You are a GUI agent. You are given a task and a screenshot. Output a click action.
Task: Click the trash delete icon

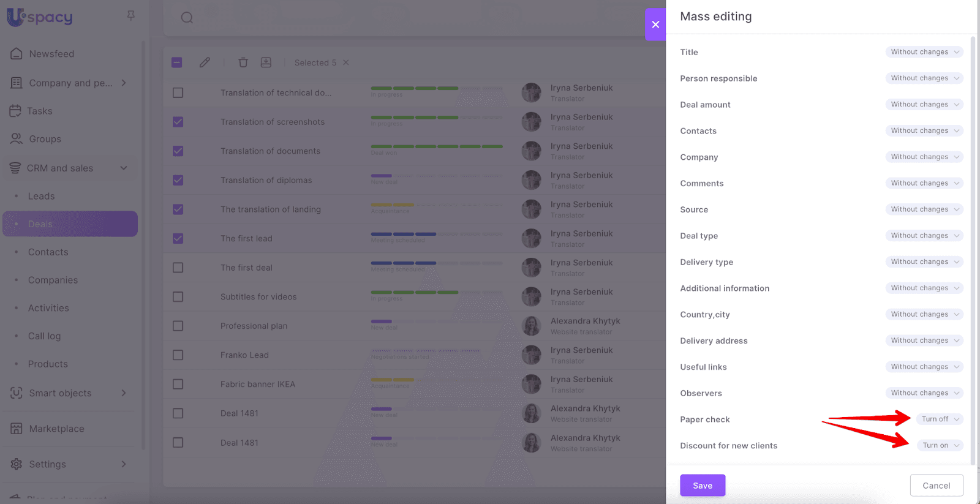click(x=243, y=62)
